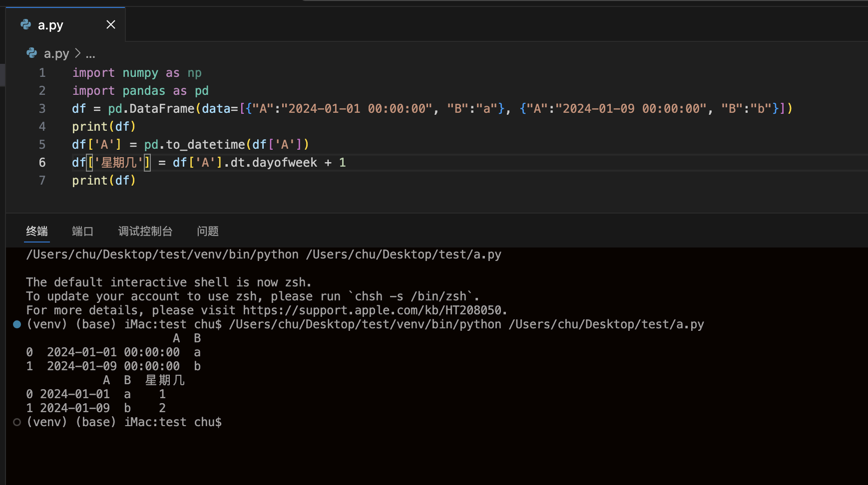Viewport: 868px width, 485px height.
Task: Open the 问题 panel tab
Action: 208,231
